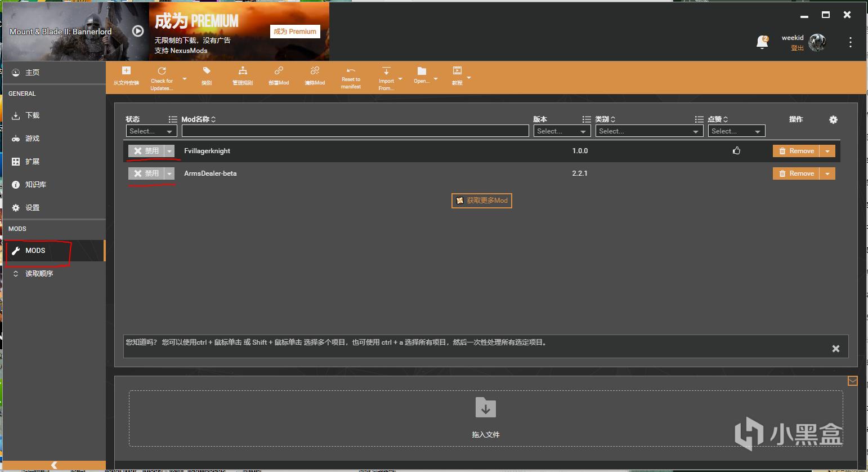Collapse the sidebar with bottom arrow
Image resolution: width=868 pixels, height=472 pixels.
point(54,465)
